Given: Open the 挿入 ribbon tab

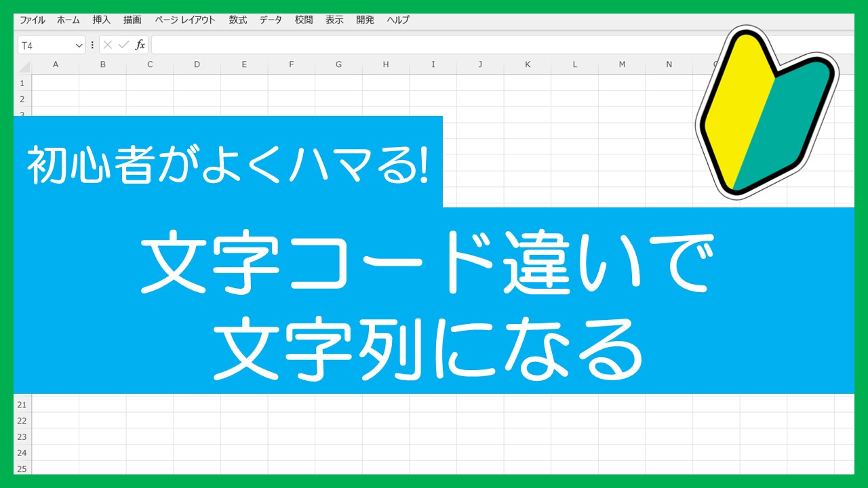Looking at the screenshot, I should point(102,20).
